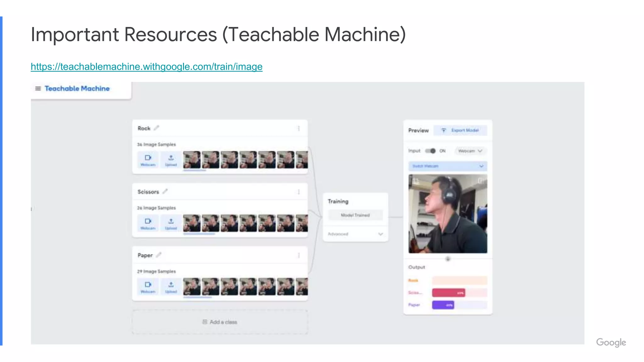Image resolution: width=644 pixels, height=362 pixels.
Task: Click the Rock samples horizontal scrollbar
Action: pyautogui.click(x=195, y=171)
